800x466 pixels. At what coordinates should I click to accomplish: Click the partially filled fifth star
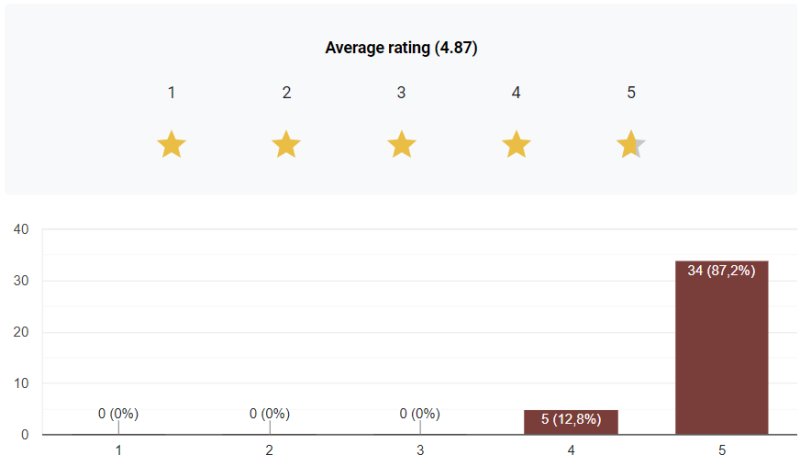[631, 145]
